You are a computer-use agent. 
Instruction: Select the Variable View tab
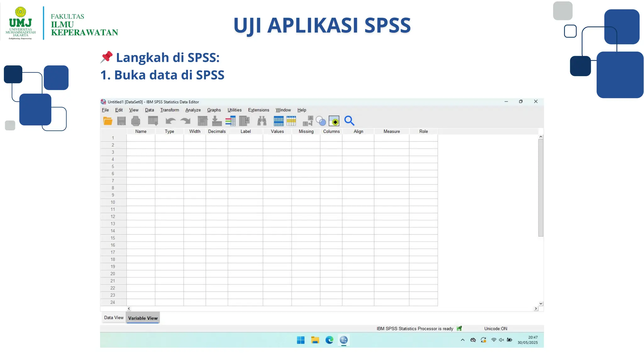click(143, 318)
